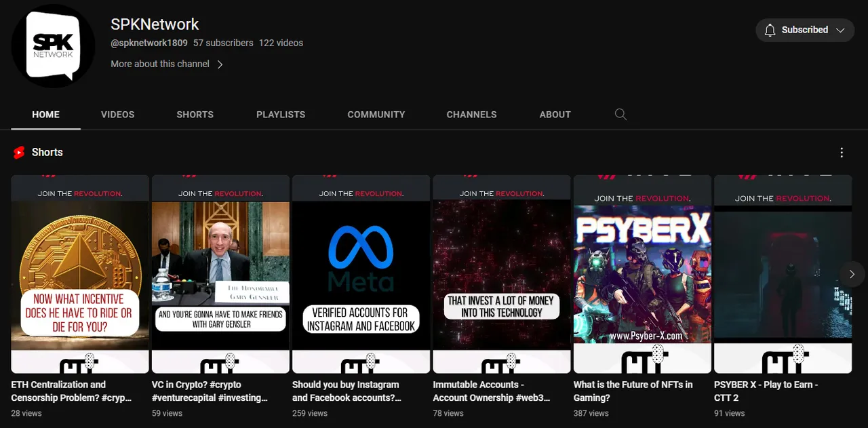This screenshot has height=428, width=868.
Task: Open title VC in Crypto? #crypto #venturecapital
Action: 210,391
